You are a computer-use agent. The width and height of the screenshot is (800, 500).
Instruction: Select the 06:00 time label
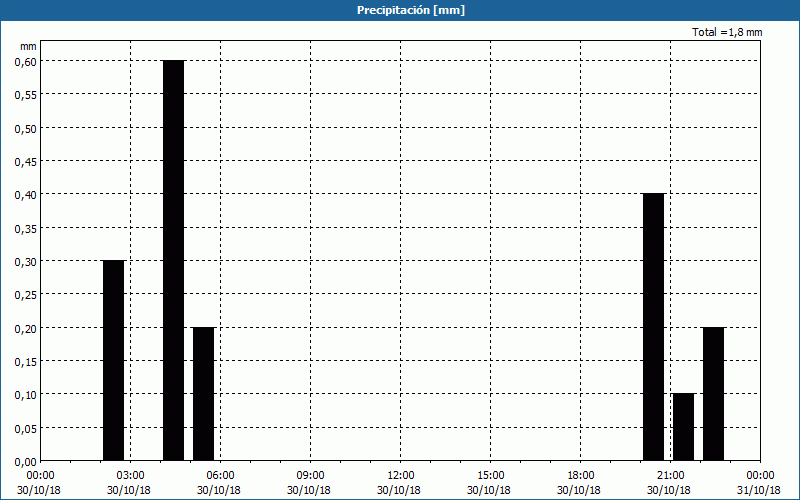(220, 476)
